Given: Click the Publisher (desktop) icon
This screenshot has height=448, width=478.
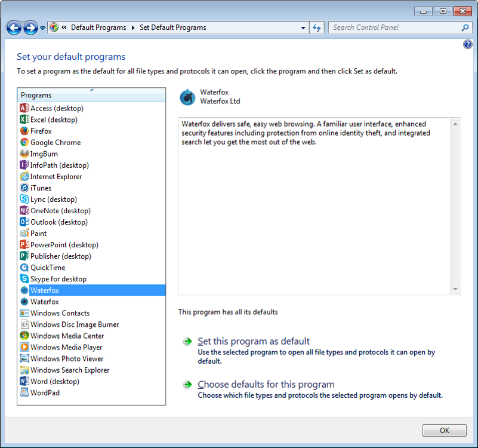Looking at the screenshot, I should click(x=24, y=256).
